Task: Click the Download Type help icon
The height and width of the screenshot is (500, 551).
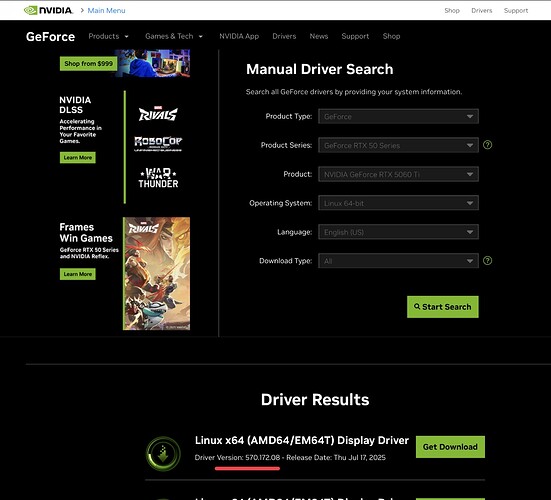Action: (487, 260)
